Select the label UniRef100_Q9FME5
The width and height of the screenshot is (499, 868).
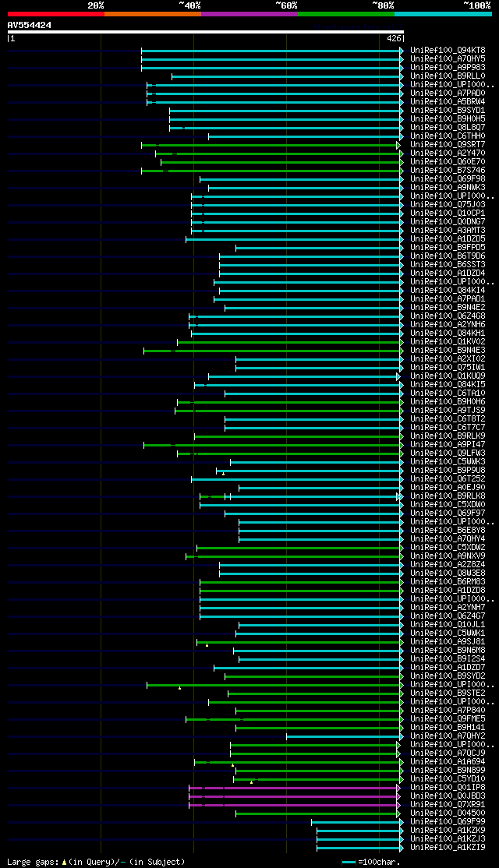click(x=448, y=720)
